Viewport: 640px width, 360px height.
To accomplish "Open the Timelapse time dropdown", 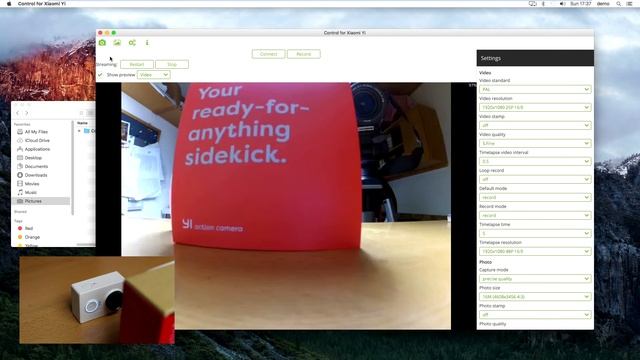I will 535,233.
